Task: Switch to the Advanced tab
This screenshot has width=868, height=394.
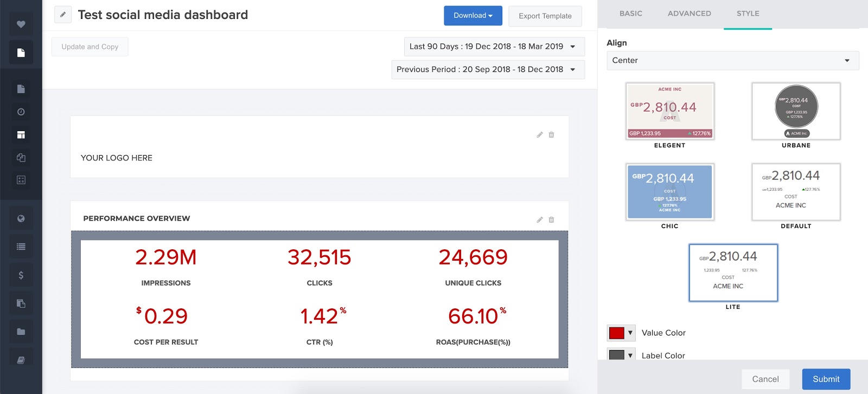Action: pos(689,14)
